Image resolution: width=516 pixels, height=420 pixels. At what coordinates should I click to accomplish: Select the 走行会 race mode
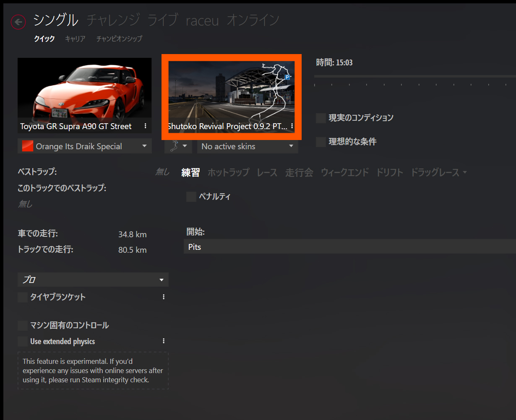pos(299,172)
